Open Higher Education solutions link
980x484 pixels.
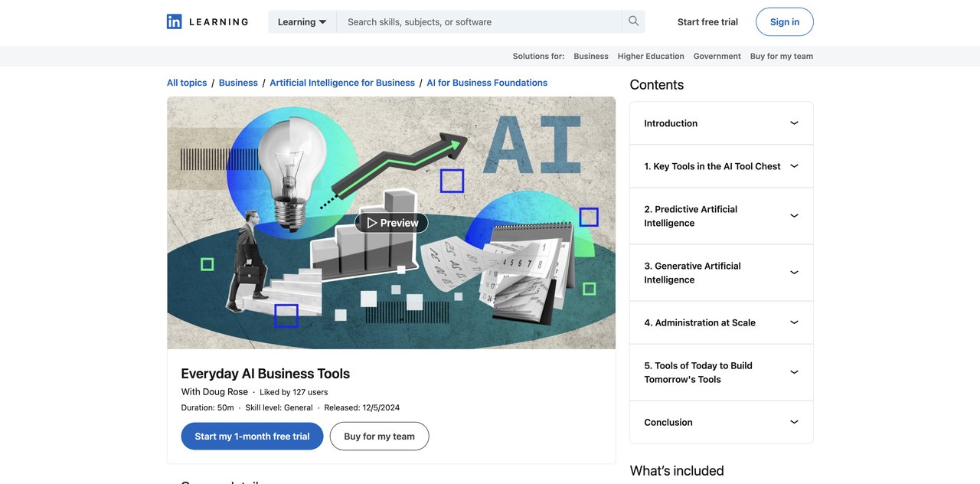point(651,56)
